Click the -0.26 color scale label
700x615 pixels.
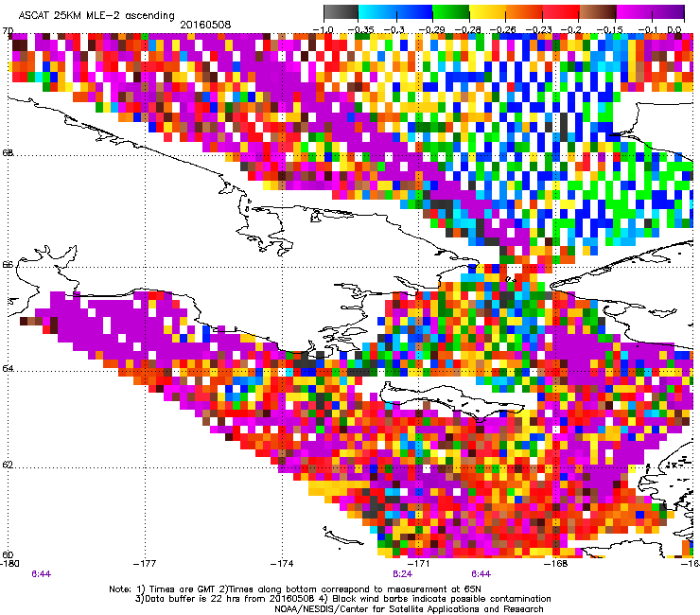click(x=504, y=29)
